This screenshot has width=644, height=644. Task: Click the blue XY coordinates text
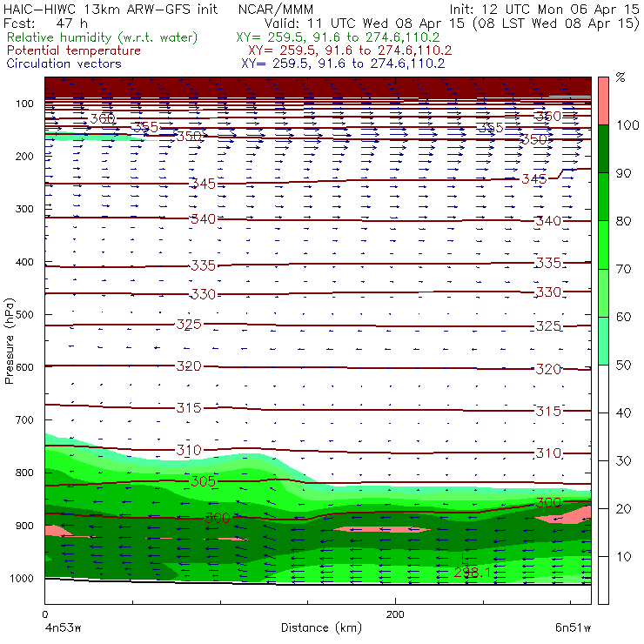(343, 64)
